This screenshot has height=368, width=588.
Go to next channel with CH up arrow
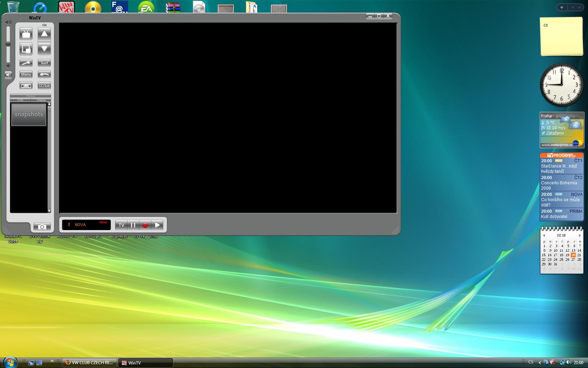pyautogui.click(x=44, y=34)
